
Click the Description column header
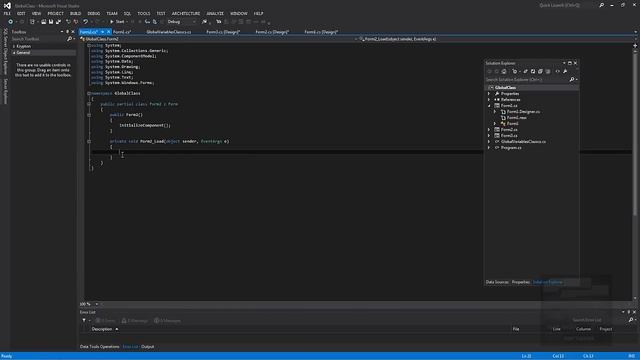pyautogui.click(x=102, y=329)
